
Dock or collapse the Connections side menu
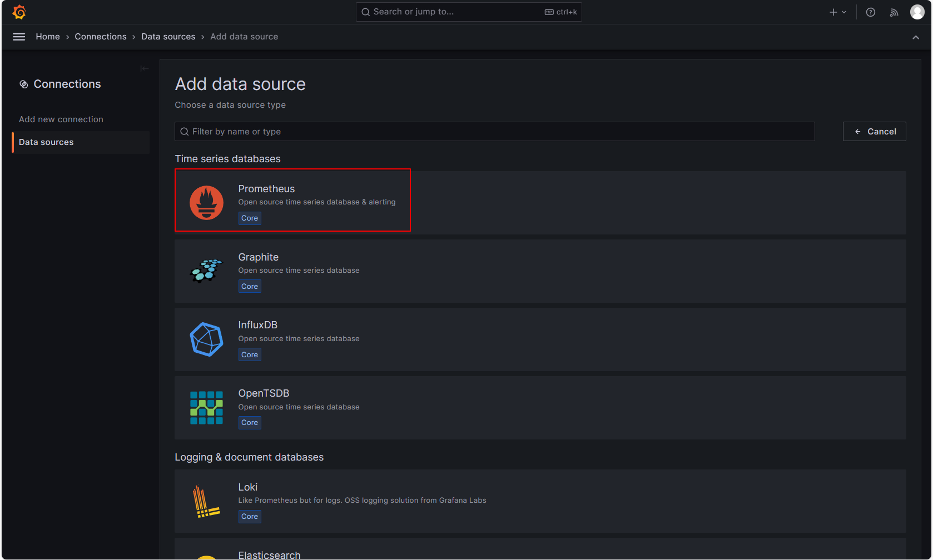145,68
